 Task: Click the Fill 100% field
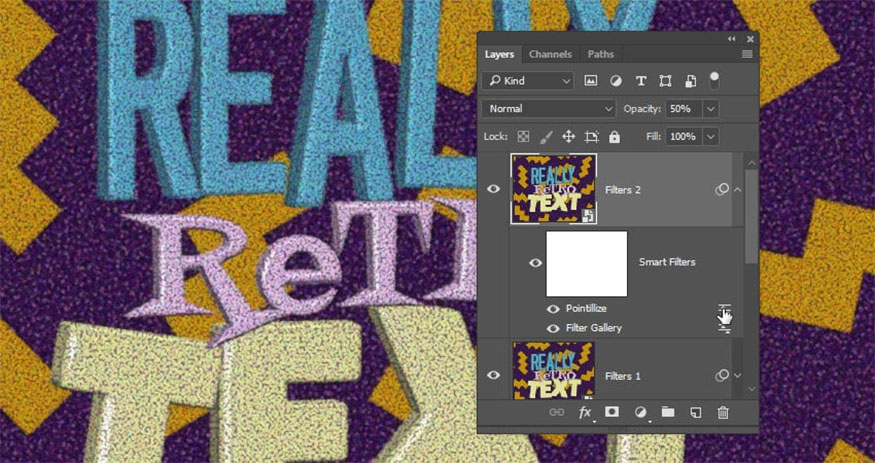(x=685, y=137)
